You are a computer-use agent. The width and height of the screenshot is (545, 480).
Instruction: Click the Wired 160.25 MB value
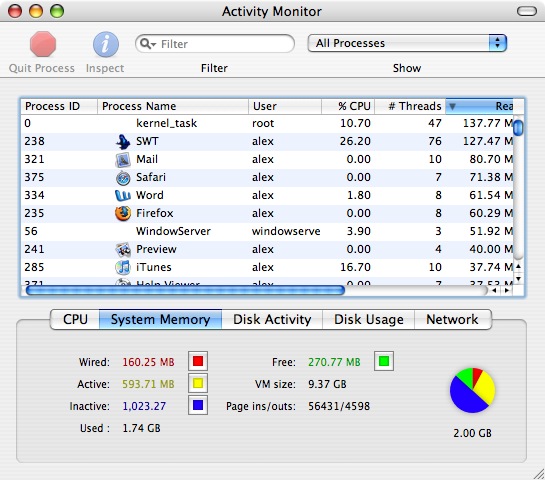pyautogui.click(x=148, y=362)
